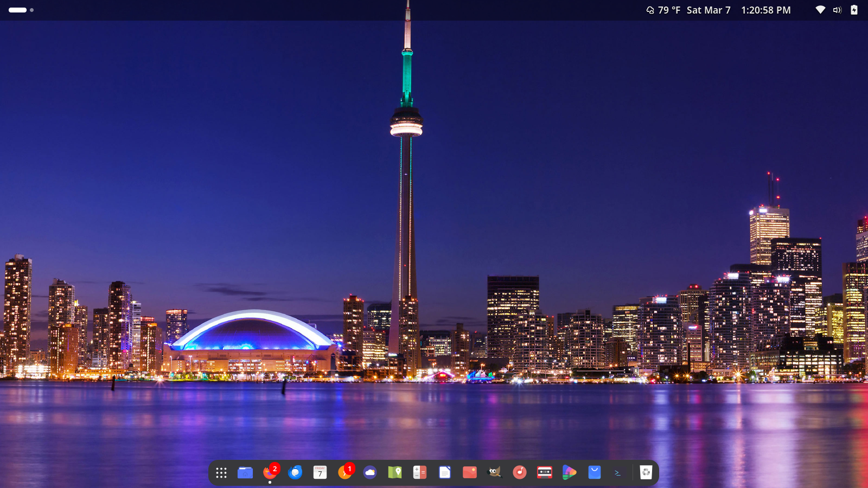Open the Trash in dock
The width and height of the screenshot is (868, 488).
point(646,473)
